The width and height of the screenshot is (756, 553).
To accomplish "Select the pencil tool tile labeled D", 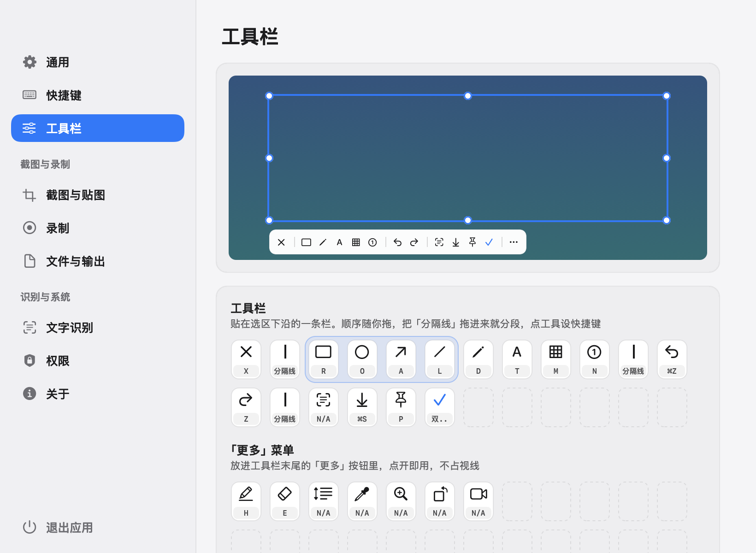I will tap(478, 359).
